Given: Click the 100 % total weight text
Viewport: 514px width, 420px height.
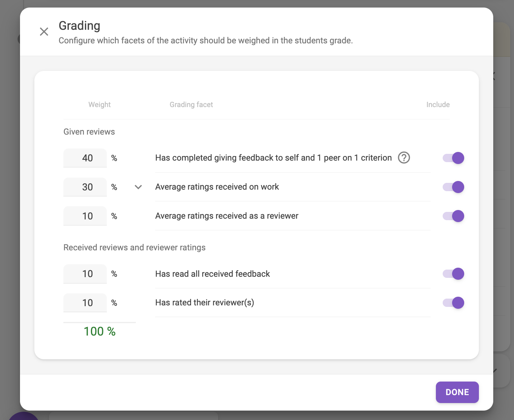Looking at the screenshot, I should point(100,331).
